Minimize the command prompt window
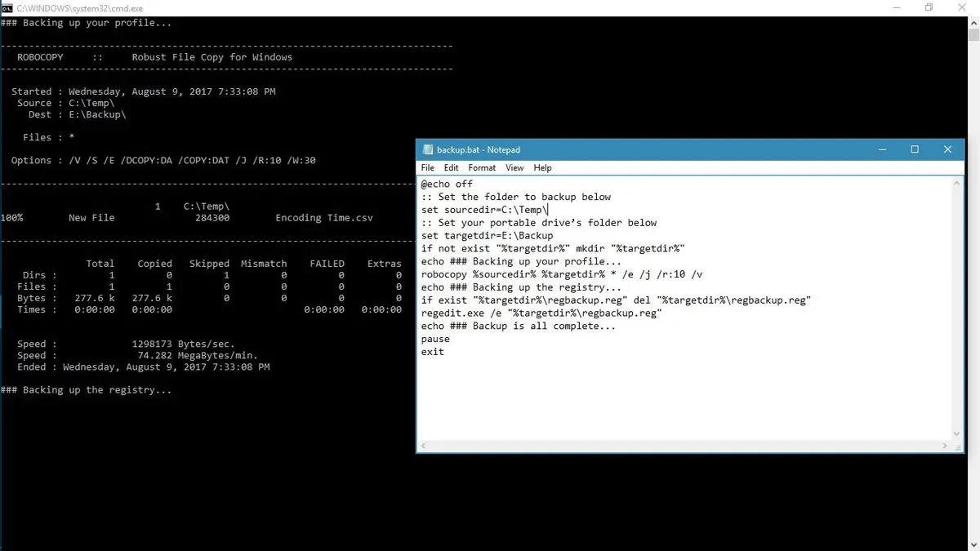This screenshot has height=551, width=980. [897, 7]
